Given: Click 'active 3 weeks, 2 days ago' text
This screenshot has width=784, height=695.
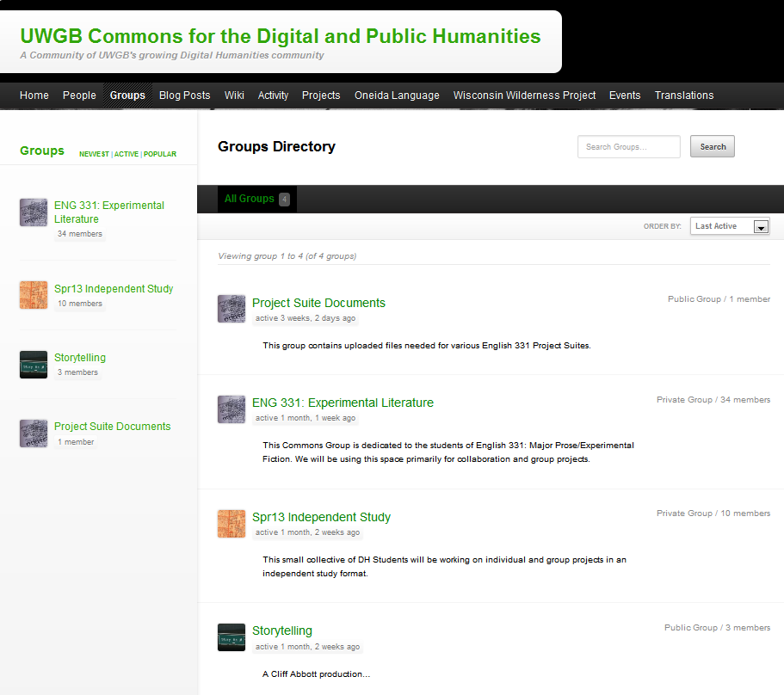Looking at the screenshot, I should point(305,318).
